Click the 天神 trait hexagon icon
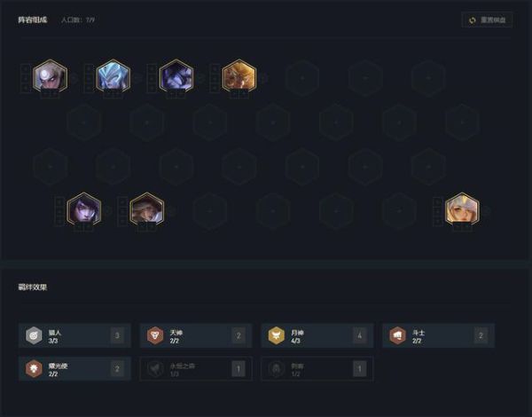Image resolution: width=532 pixels, height=417 pixels. click(155, 335)
